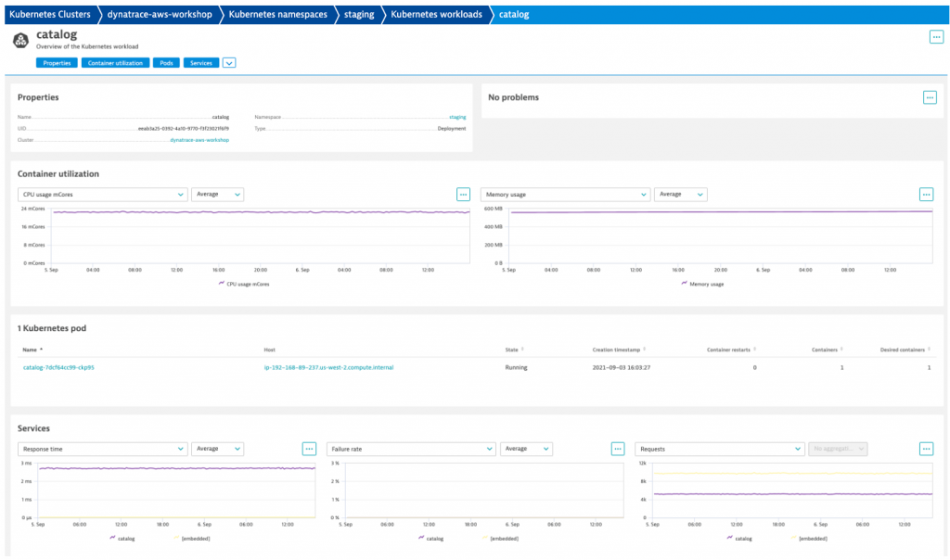Open the Average dropdown beside Response time
Image resolution: width=950 pixels, height=560 pixels.
pos(217,449)
